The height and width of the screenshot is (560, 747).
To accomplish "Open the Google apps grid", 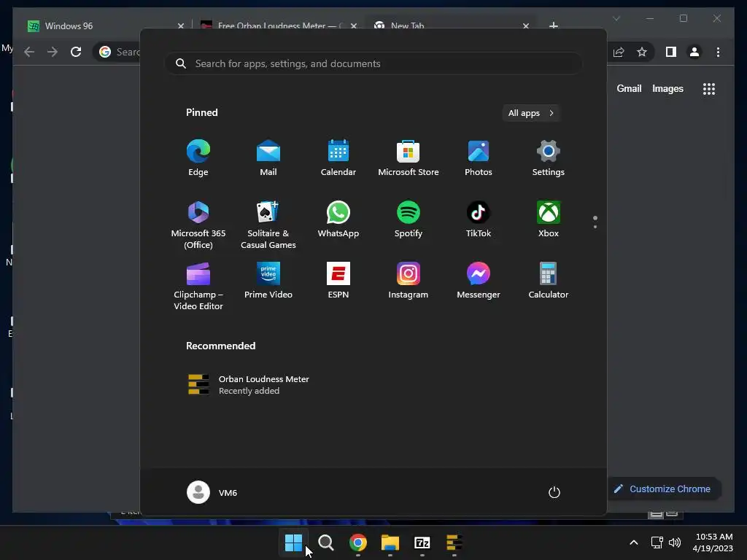I will tap(709, 88).
